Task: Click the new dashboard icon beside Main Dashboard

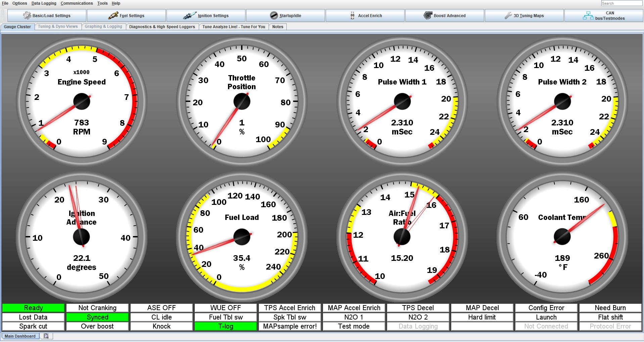Action: pos(46,336)
